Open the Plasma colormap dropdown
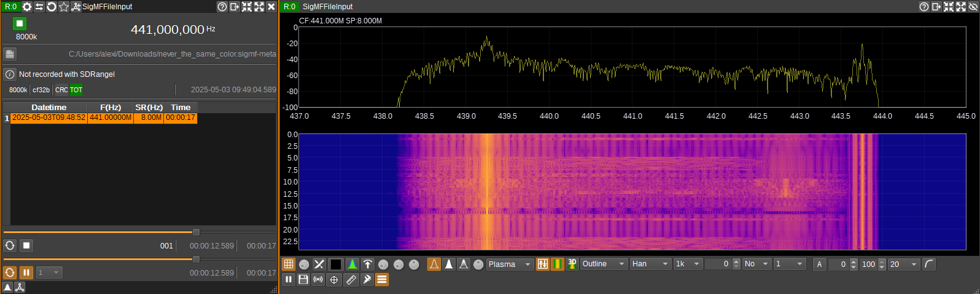The width and height of the screenshot is (980, 294). pyautogui.click(x=510, y=264)
